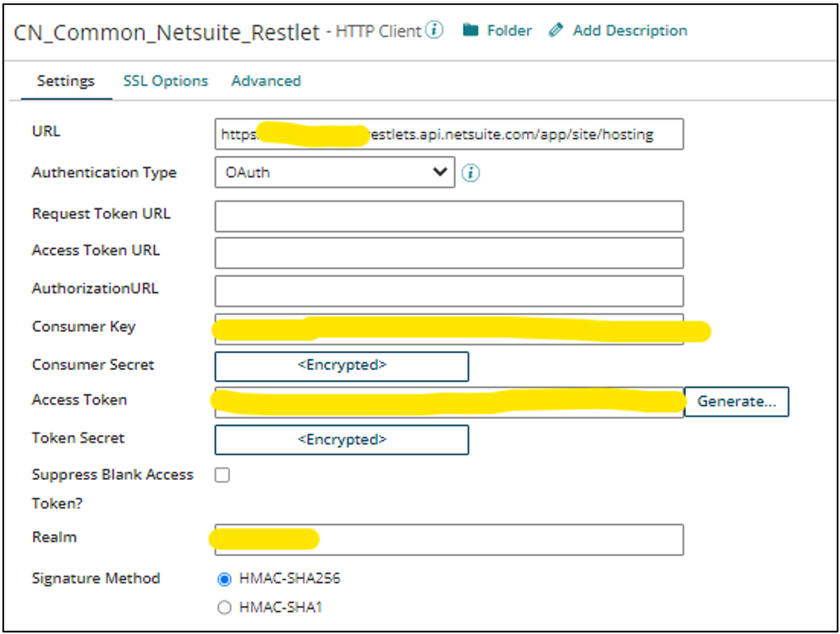Select the HMAC-SHA1 signature method

click(224, 607)
